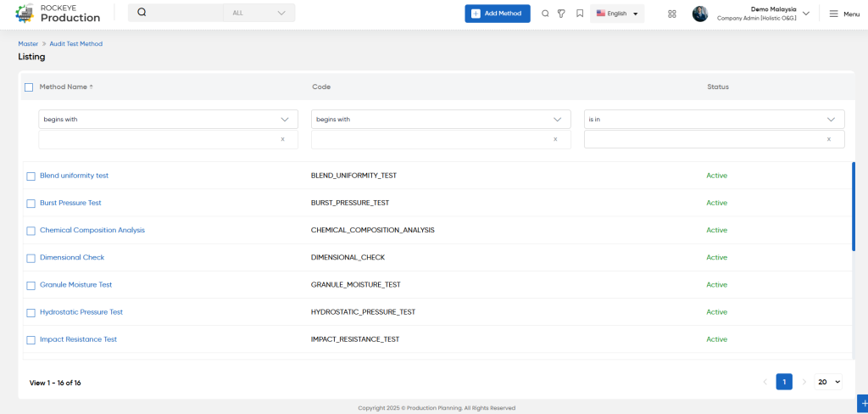Click BLEND_UNIFORMITY_TEST code cell
Image resolution: width=868 pixels, height=414 pixels.
pos(353,176)
